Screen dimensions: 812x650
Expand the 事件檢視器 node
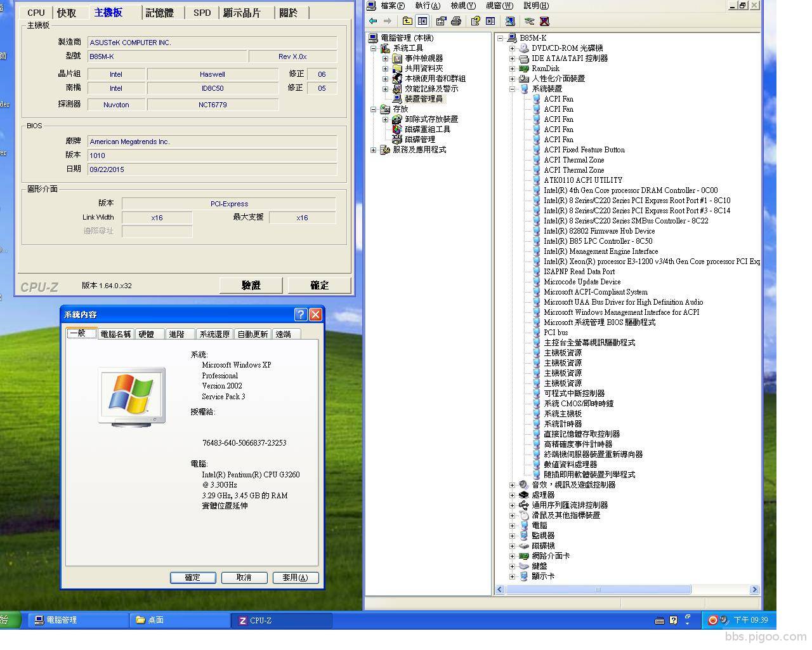[x=385, y=58]
